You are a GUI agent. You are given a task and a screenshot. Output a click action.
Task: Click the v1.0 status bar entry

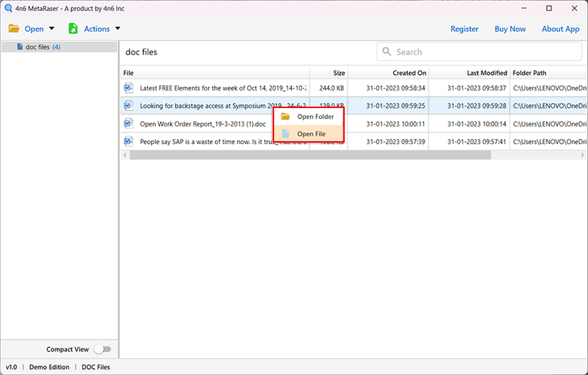point(11,367)
